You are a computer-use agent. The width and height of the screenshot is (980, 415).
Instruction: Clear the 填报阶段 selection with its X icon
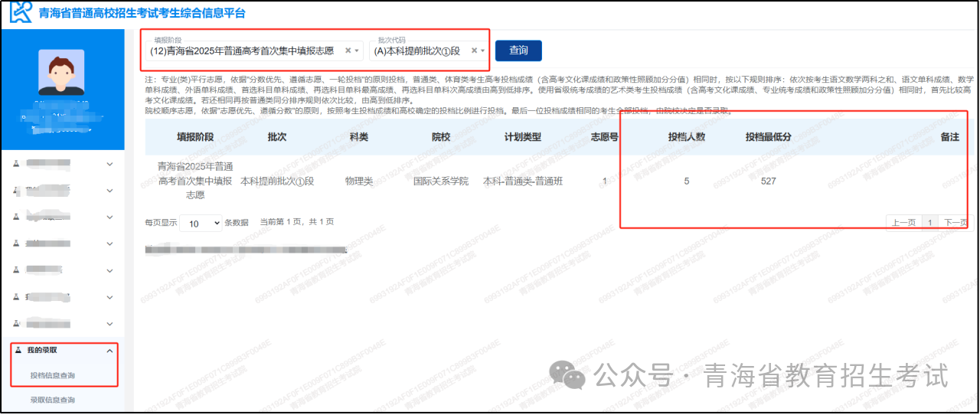pos(348,51)
